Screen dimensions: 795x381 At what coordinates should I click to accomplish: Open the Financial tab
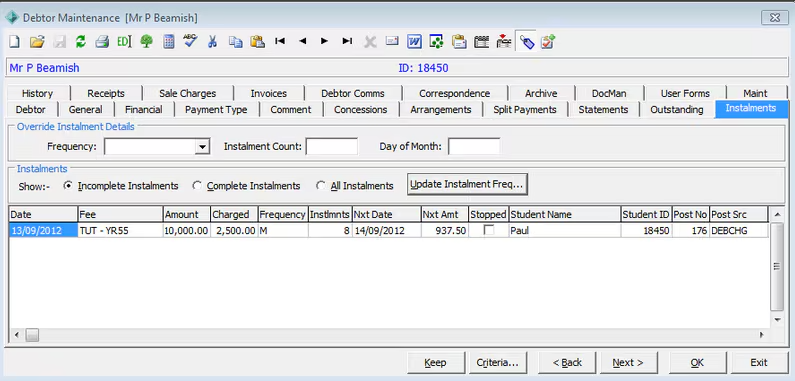pos(143,110)
